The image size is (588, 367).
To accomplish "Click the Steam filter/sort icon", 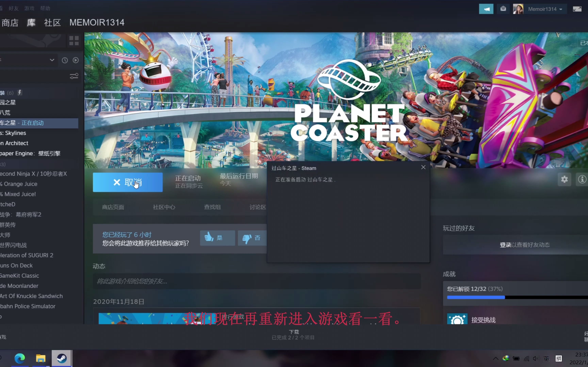I will [x=74, y=76].
